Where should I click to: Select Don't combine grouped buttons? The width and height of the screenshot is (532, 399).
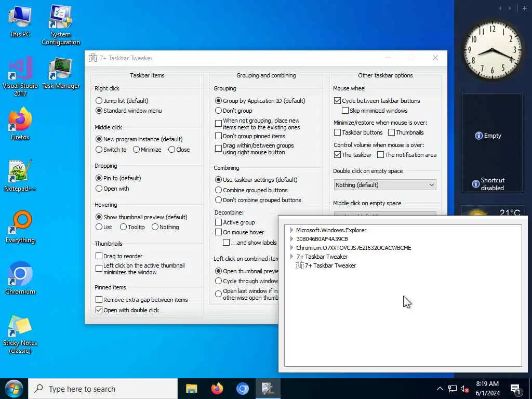pos(218,200)
